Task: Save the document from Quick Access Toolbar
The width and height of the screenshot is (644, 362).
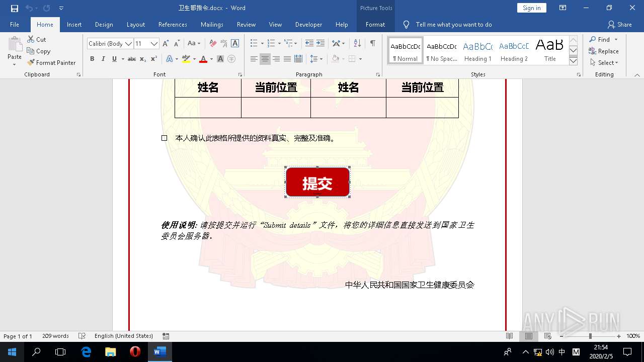Action: point(14,8)
